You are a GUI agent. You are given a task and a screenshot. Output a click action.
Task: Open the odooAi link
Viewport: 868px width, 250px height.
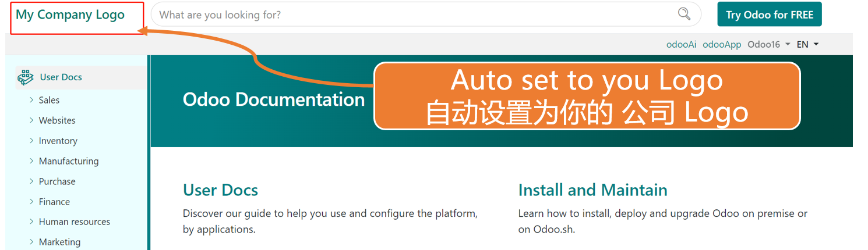pos(681,44)
